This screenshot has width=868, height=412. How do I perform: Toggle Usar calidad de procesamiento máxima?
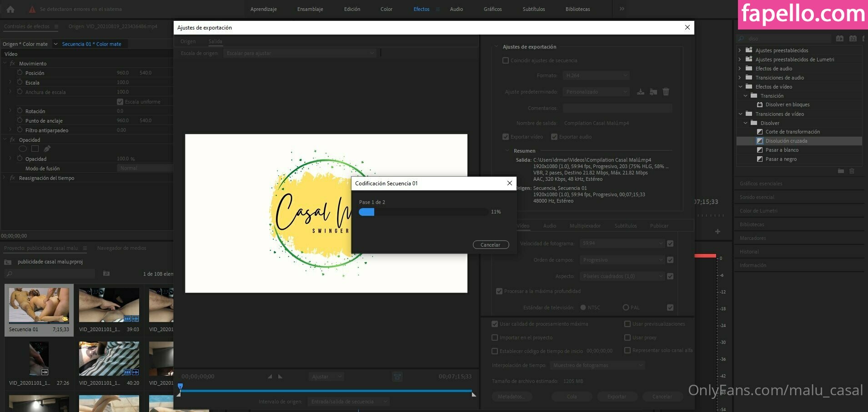[495, 324]
